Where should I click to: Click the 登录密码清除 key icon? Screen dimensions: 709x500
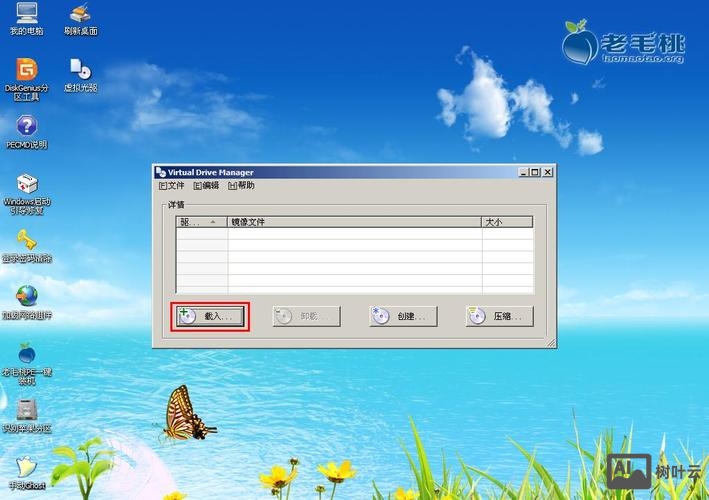(x=26, y=241)
